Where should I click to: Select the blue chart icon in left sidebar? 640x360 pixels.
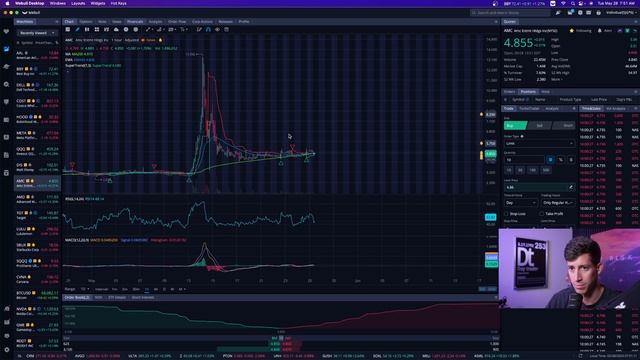(6, 49)
